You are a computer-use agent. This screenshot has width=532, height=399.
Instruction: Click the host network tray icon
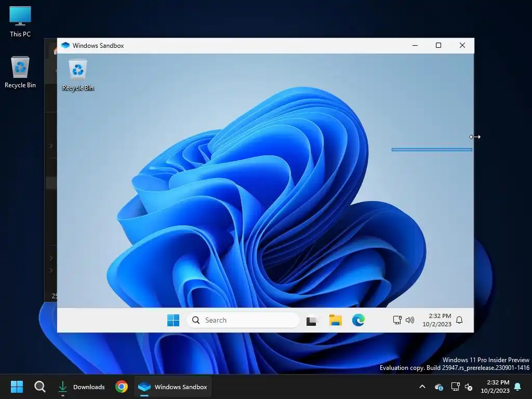[x=455, y=387]
